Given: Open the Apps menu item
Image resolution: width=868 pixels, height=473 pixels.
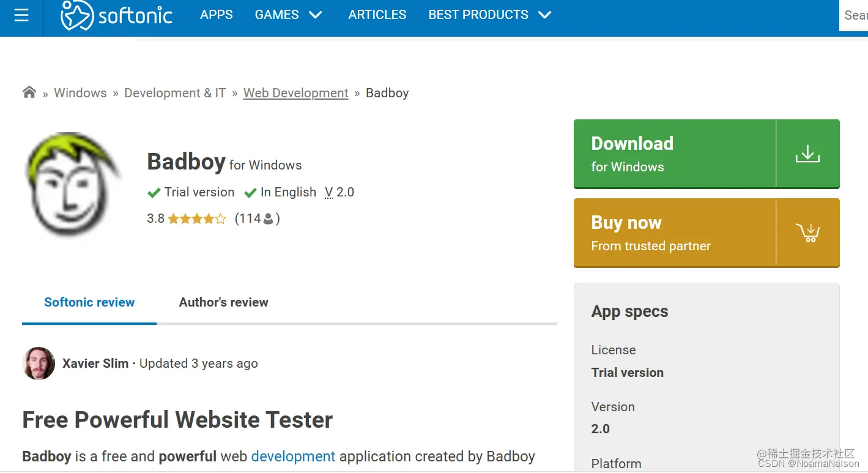Looking at the screenshot, I should (217, 15).
